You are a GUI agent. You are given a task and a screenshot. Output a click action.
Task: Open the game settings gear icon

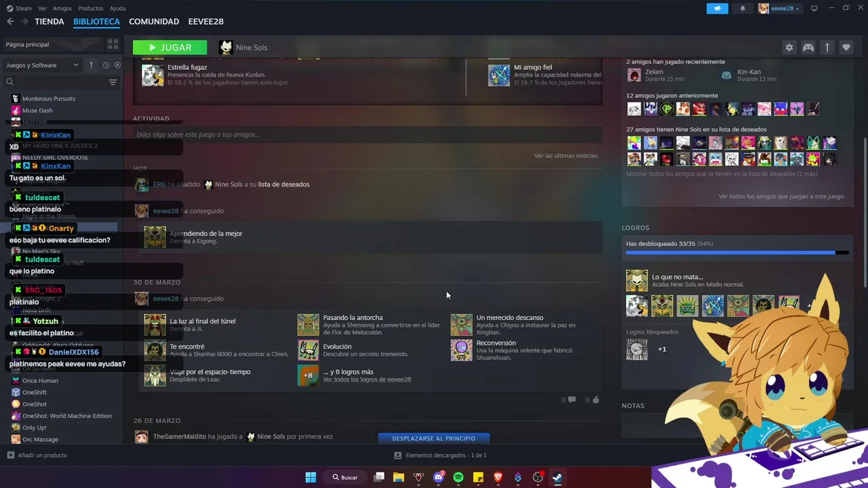pyautogui.click(x=789, y=47)
